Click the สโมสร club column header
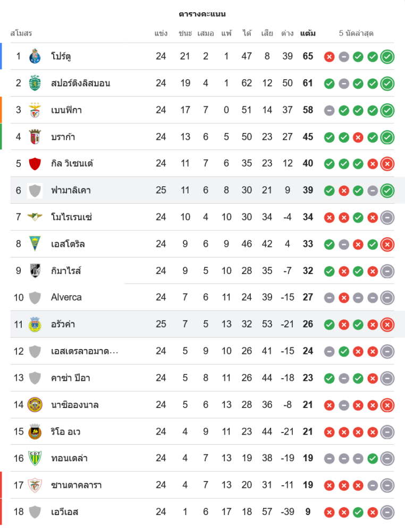The width and height of the screenshot is (405, 532). point(21,33)
